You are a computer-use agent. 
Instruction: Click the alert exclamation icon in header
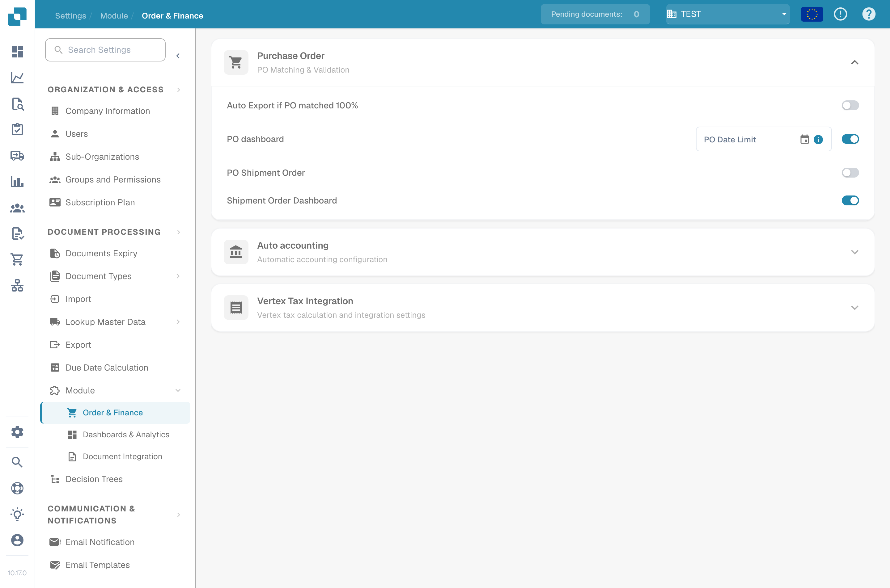(x=840, y=14)
